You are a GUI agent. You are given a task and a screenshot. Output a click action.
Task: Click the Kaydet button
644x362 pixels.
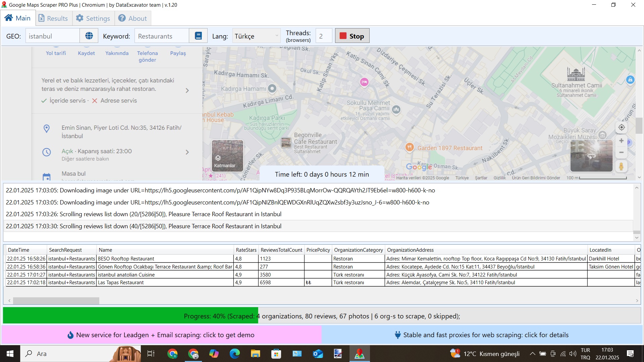pyautogui.click(x=86, y=53)
